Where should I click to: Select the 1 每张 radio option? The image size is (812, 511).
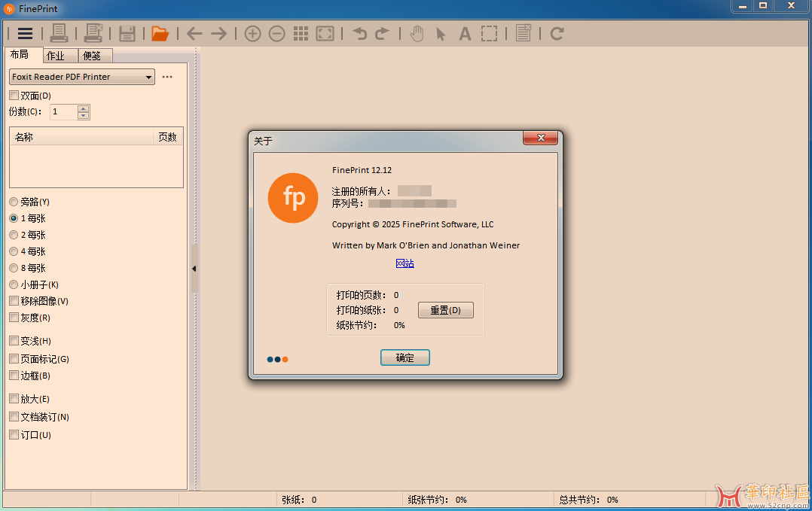coord(14,218)
